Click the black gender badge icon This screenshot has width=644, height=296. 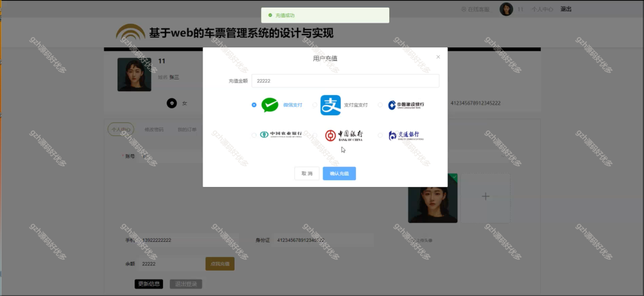coord(172,103)
